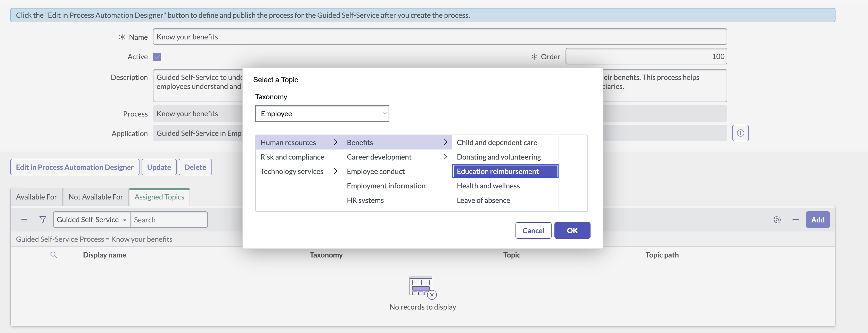Open the Taxonomy Employee dropdown

pos(322,113)
